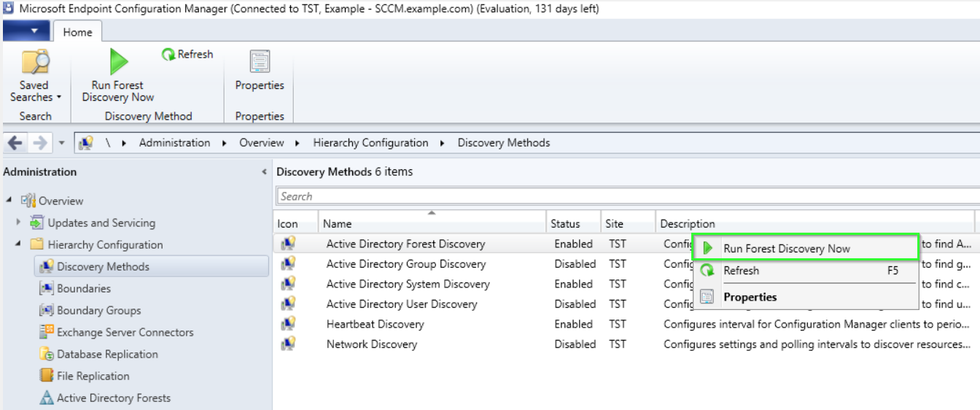Sort list by the Status column header
The height and width of the screenshot is (410, 980).
coord(565,224)
